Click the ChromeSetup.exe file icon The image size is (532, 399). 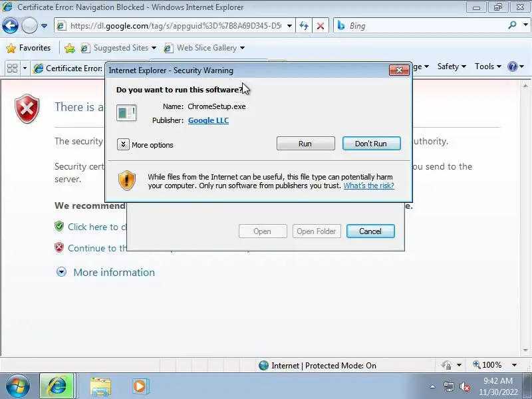126,113
